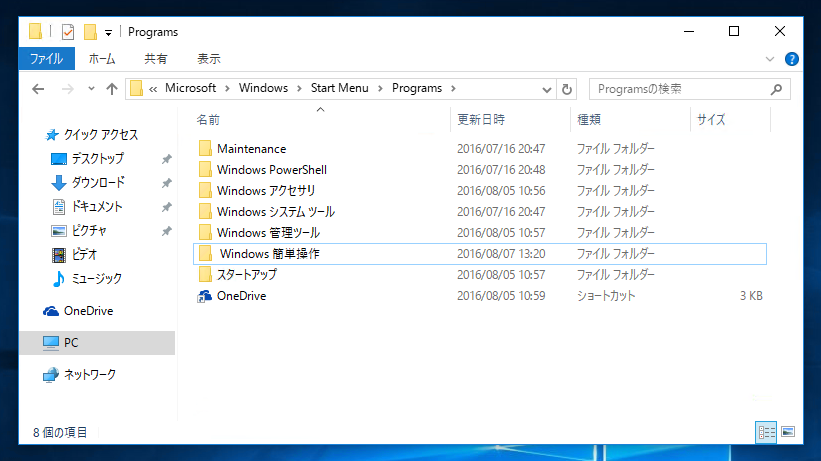Click the search magnifier icon
The height and width of the screenshot is (461, 821).
[776, 90]
